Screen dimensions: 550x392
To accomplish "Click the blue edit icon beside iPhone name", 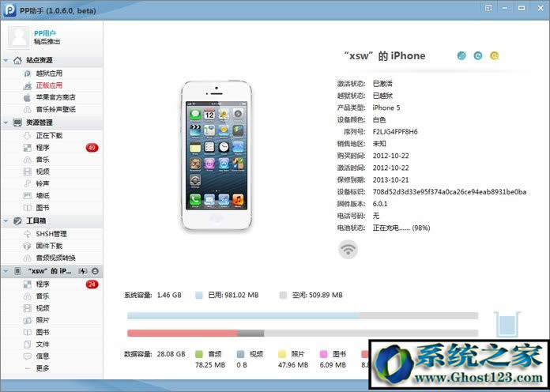I will pyautogui.click(x=462, y=56).
